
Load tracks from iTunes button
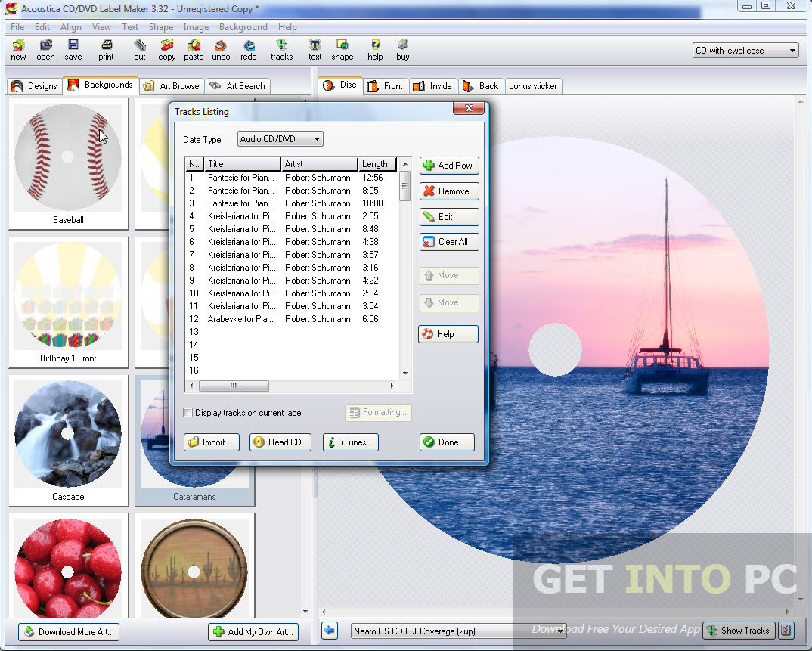click(351, 442)
